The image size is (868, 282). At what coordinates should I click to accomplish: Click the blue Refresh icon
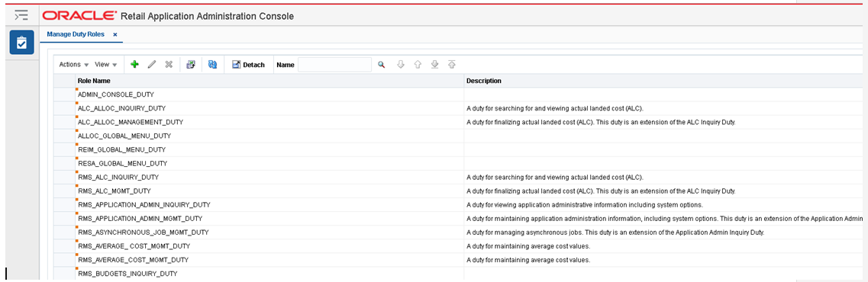coord(212,65)
